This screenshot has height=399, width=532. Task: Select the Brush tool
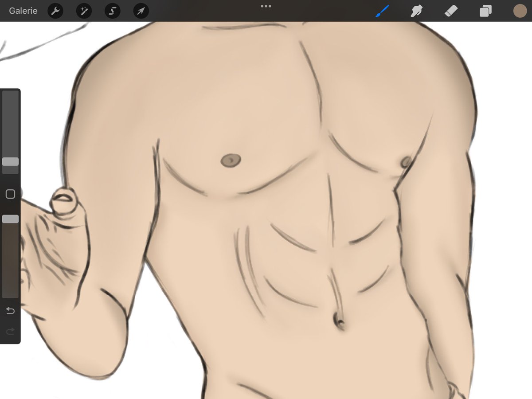[382, 11]
